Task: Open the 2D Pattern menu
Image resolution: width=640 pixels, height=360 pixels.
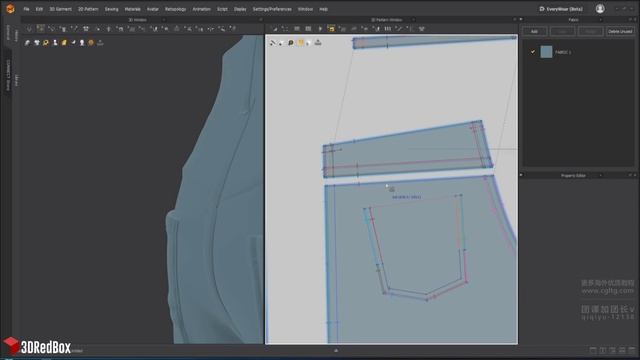Action: point(88,9)
